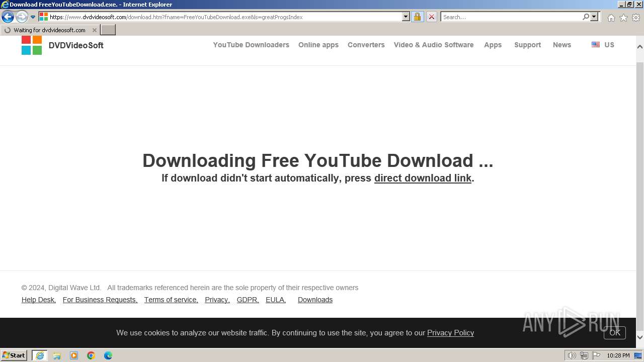Screen dimensions: 644x362
Task: Open the Downloads footer link
Action: click(x=315, y=300)
